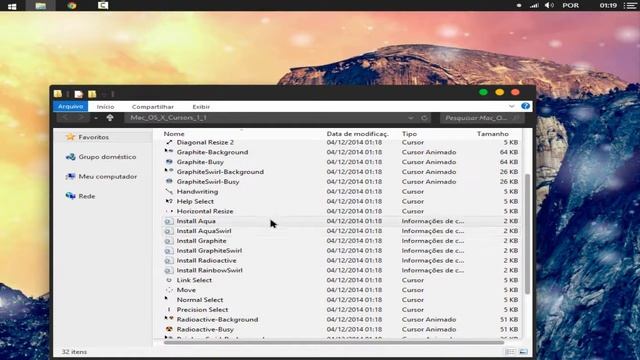Image resolution: width=640 pixels, height=360 pixels.
Task: Click the vertical scrollbar of file list
Action: 527,233
